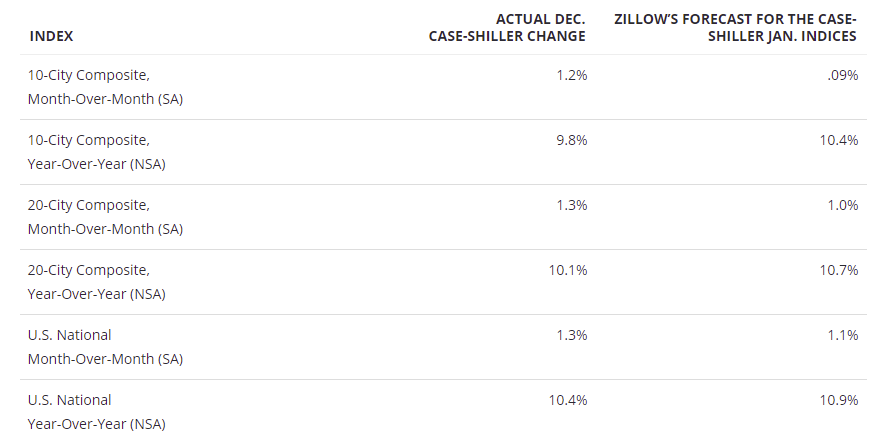Click the Actual Dec. Case-Shiller Change header
Viewport: 871px width, 446px height.
(x=507, y=28)
